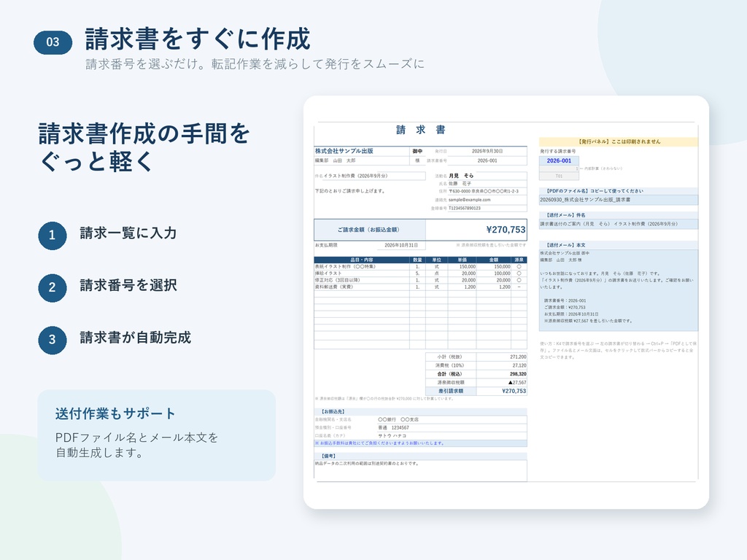The height and width of the screenshot is (560, 747).
Task: Click the headline 請求書作成の手間をぐっと軽く
Action: click(144, 147)
